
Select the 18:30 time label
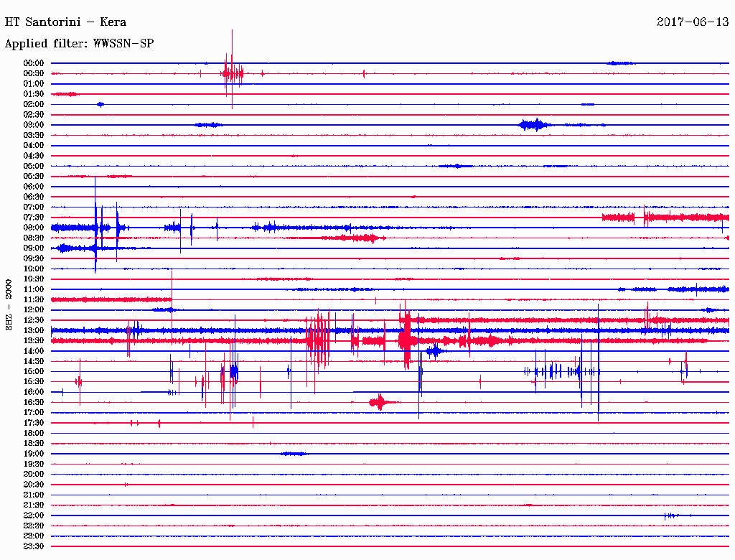pos(34,444)
